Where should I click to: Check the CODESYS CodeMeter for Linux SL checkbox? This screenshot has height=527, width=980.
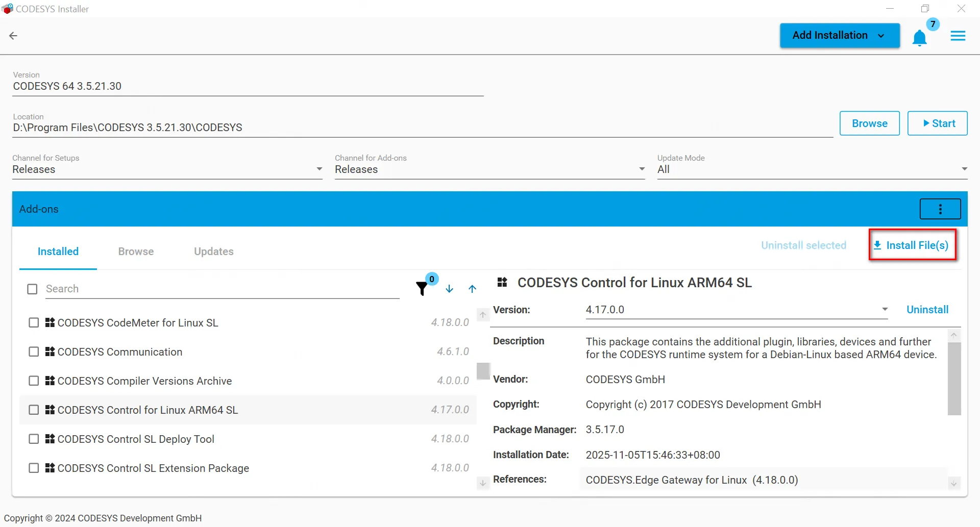(x=34, y=323)
